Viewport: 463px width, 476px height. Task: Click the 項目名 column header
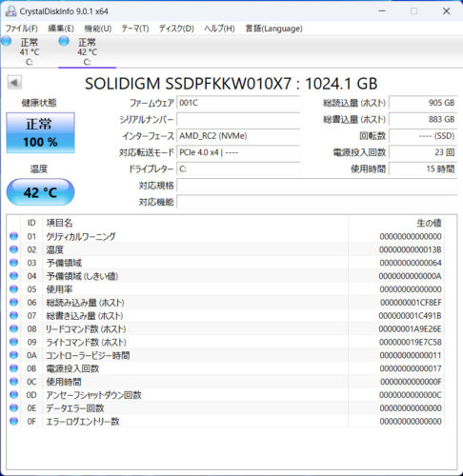(x=59, y=223)
